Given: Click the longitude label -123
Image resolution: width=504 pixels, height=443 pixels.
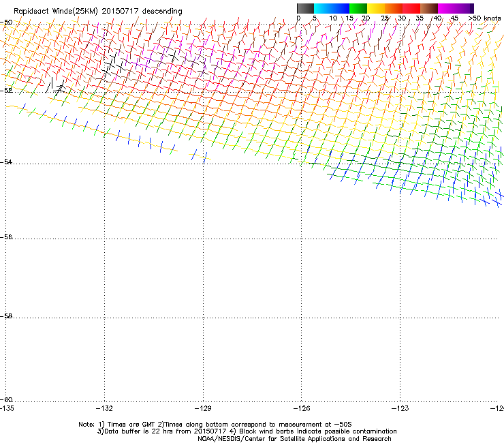Looking at the screenshot, I should [x=400, y=408].
